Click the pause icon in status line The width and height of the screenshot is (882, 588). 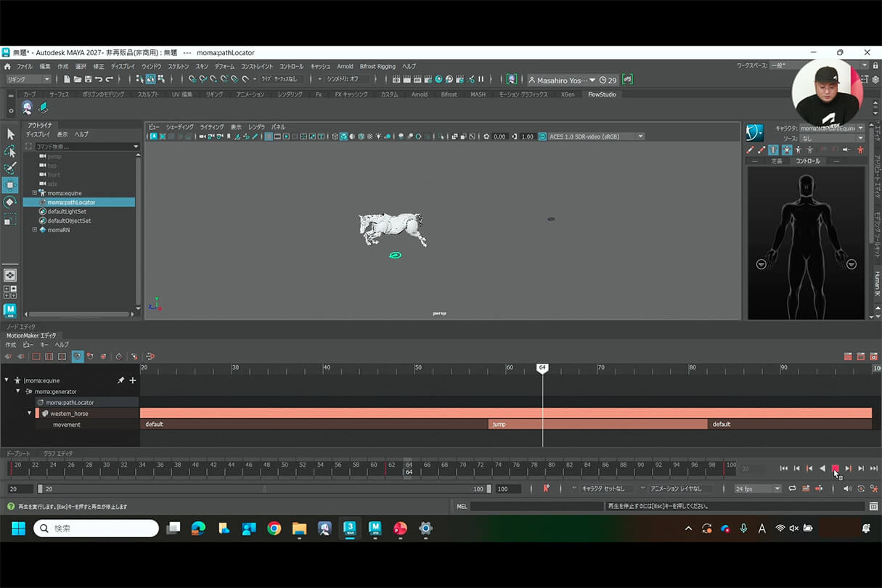tap(481, 79)
